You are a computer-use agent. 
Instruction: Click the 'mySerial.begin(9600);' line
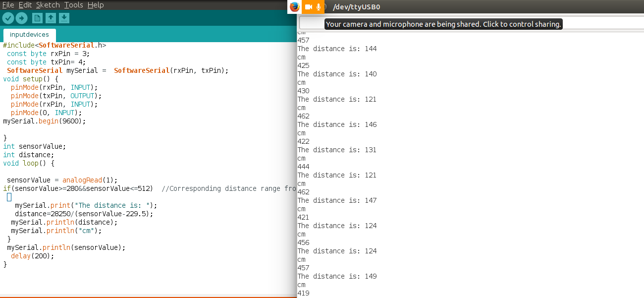click(45, 121)
